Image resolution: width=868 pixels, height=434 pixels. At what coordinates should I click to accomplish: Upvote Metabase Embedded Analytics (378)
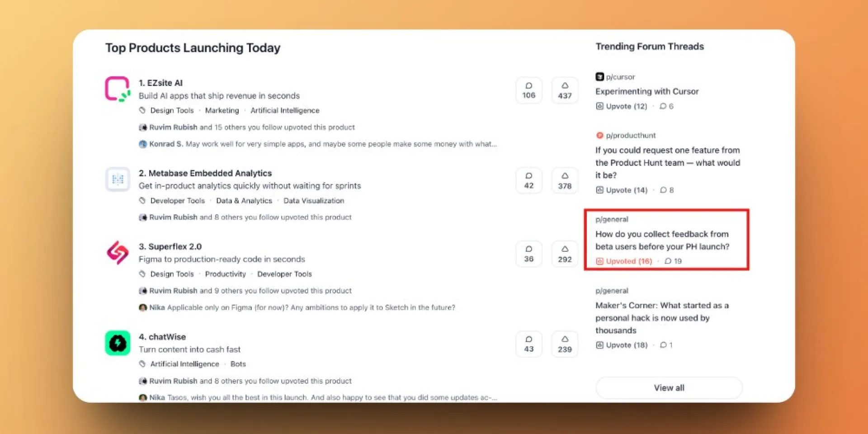point(565,181)
